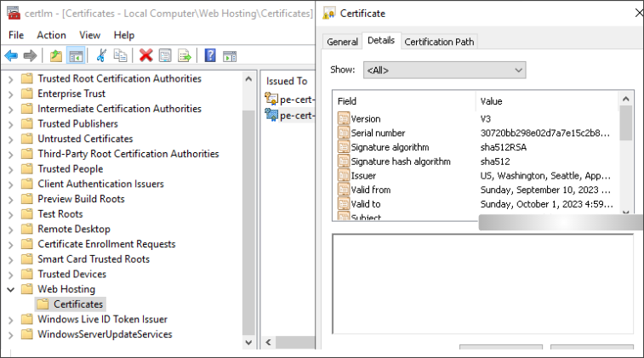Click the Trusted Root Certification Authorities folder icon
Image resolution: width=644 pixels, height=358 pixels.
27,78
